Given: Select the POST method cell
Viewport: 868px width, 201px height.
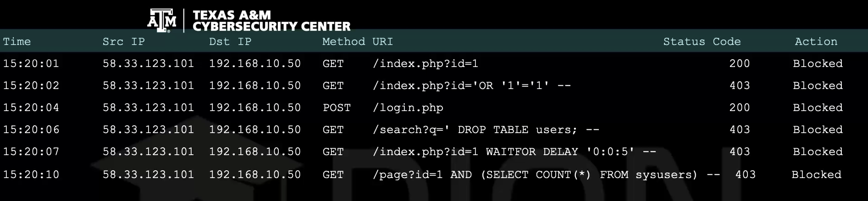Looking at the screenshot, I should click(337, 107).
